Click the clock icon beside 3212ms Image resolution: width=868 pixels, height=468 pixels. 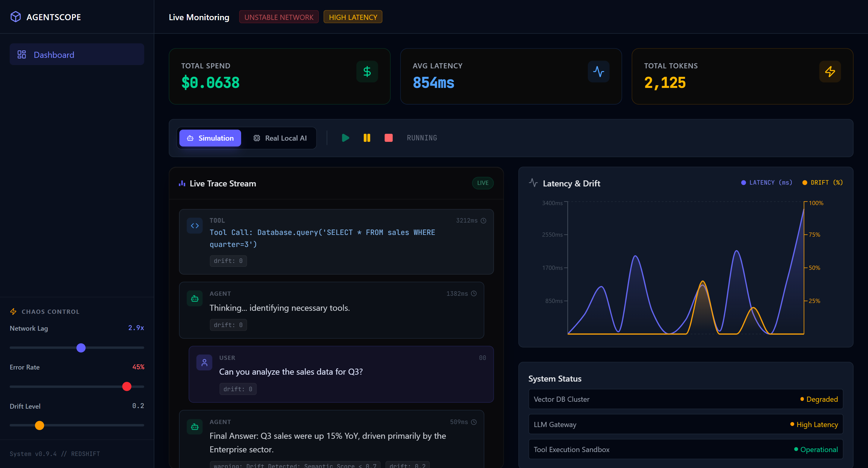click(483, 220)
